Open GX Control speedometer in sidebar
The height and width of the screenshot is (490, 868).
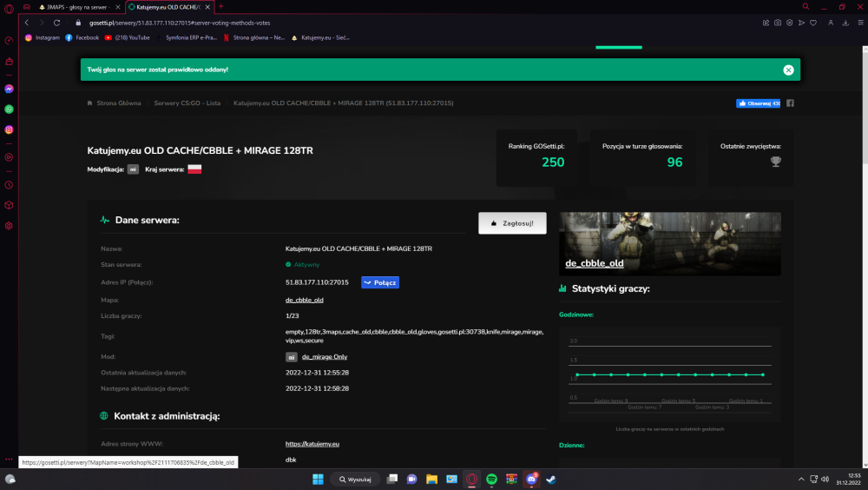[x=9, y=41]
